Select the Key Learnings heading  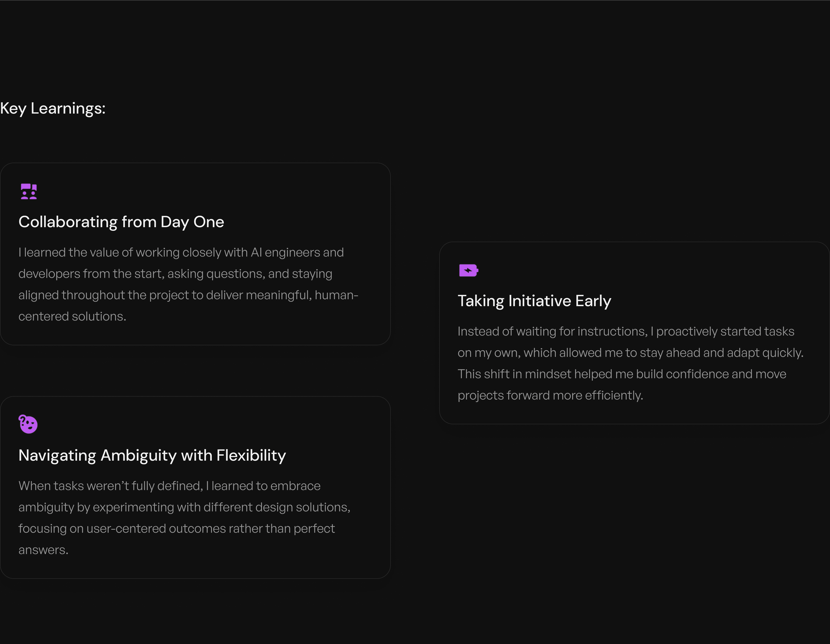click(x=53, y=109)
